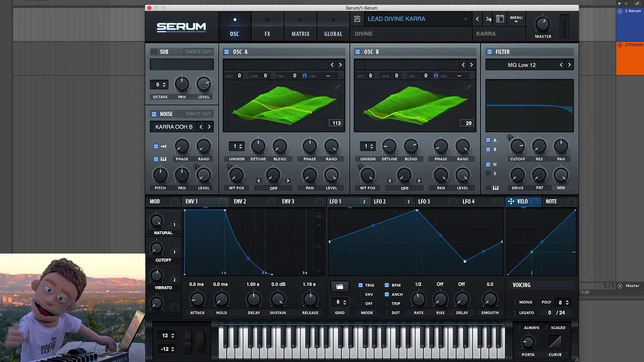
Task: Switch to the FX tab
Action: pos(267,28)
